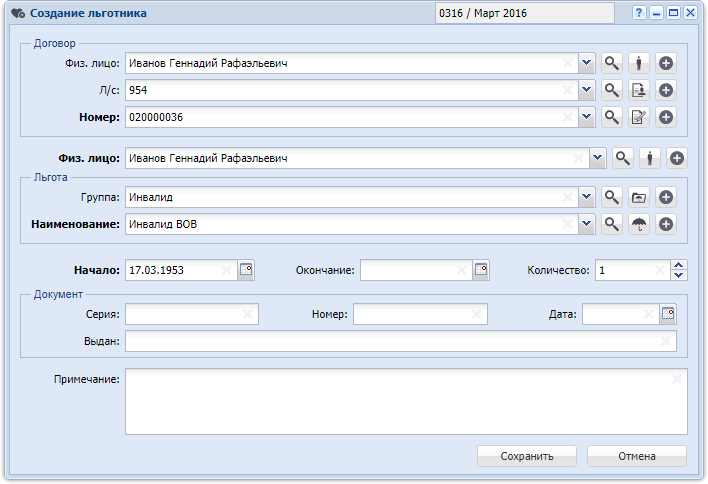Clear the Группа field with its X icon
This screenshot has height=484, width=708.
(568, 197)
